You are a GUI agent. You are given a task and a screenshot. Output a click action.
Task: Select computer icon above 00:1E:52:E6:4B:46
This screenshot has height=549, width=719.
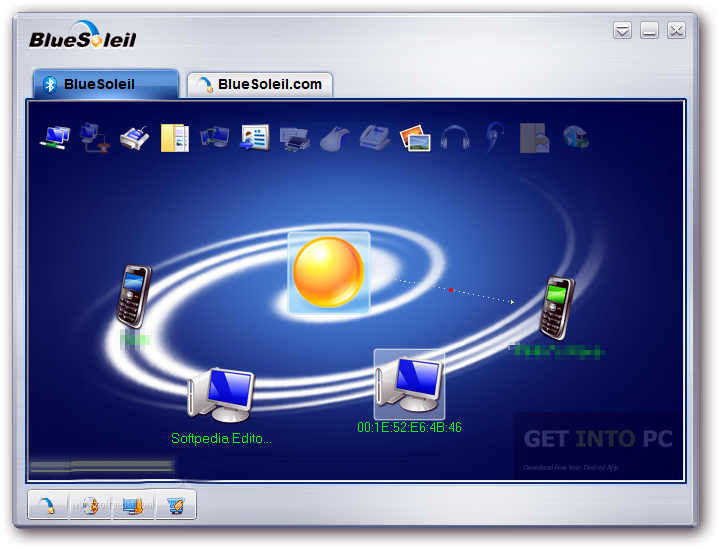pyautogui.click(x=409, y=384)
